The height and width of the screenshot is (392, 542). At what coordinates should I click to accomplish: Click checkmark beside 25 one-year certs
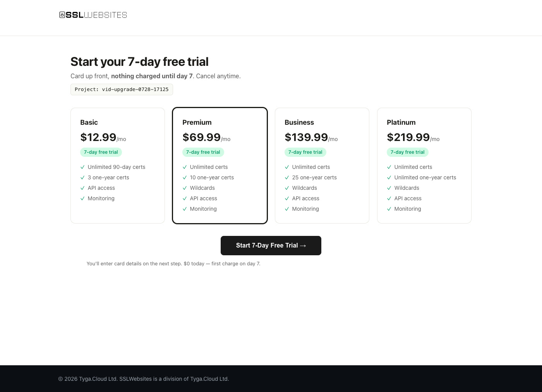(287, 178)
